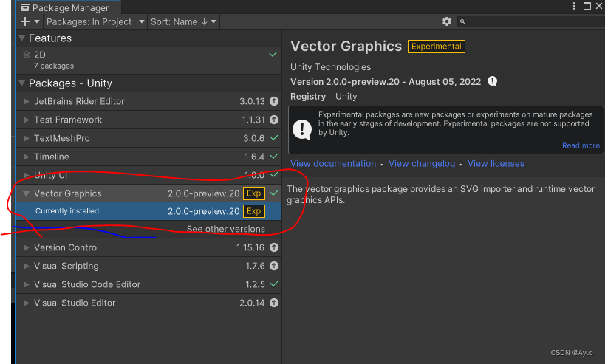Open View documentation link
605x364 pixels.
[x=333, y=163]
